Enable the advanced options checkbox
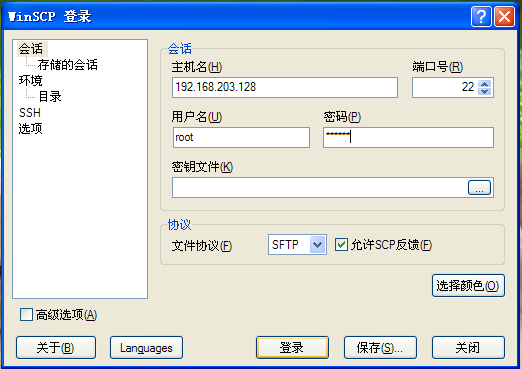The image size is (522, 369). coord(26,314)
